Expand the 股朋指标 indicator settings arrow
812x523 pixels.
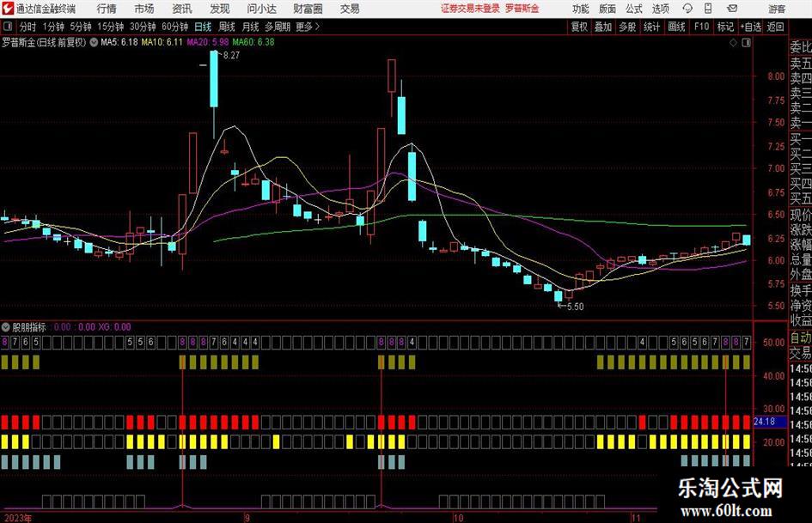click(x=6, y=326)
